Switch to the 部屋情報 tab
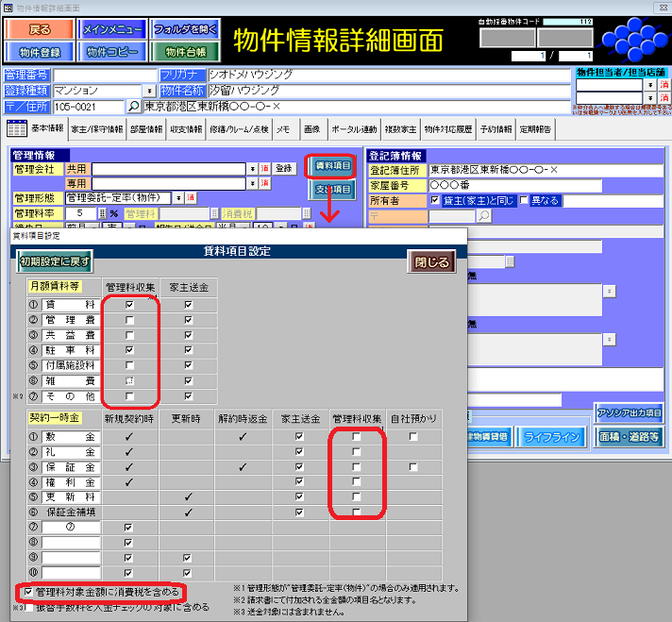 [152, 129]
